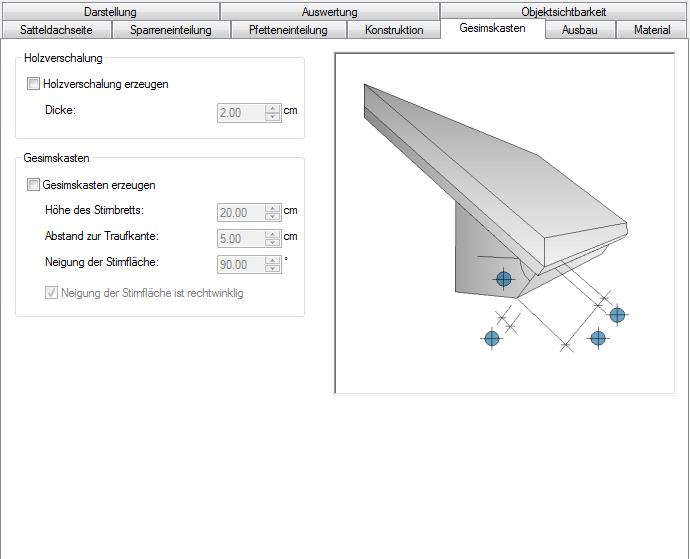This screenshot has height=559, width=690.
Task: Click the 'Höhe des Stirnbretts:' label
Action: click(x=95, y=210)
